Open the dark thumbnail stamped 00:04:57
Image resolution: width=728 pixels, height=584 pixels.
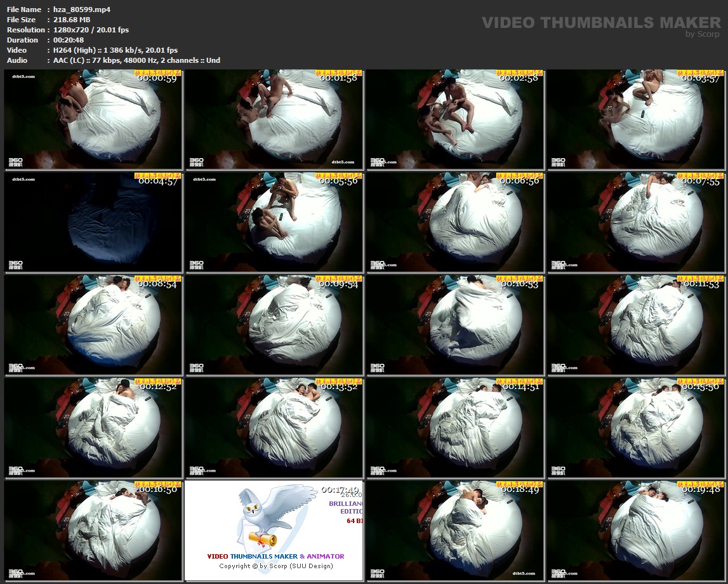(93, 222)
